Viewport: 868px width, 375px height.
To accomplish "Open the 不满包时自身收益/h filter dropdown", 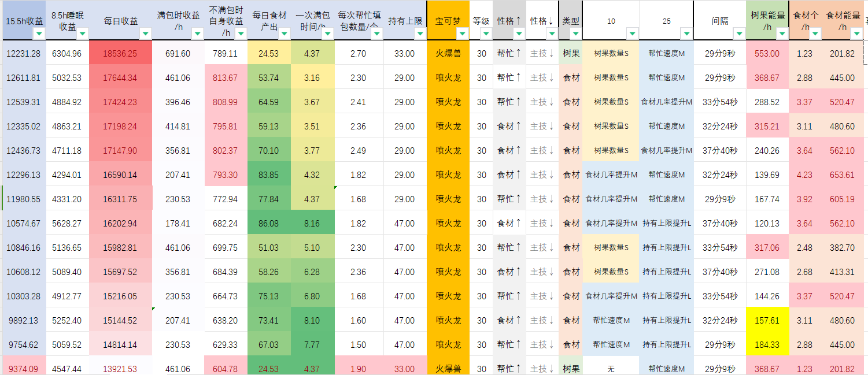I will pyautogui.click(x=240, y=34).
